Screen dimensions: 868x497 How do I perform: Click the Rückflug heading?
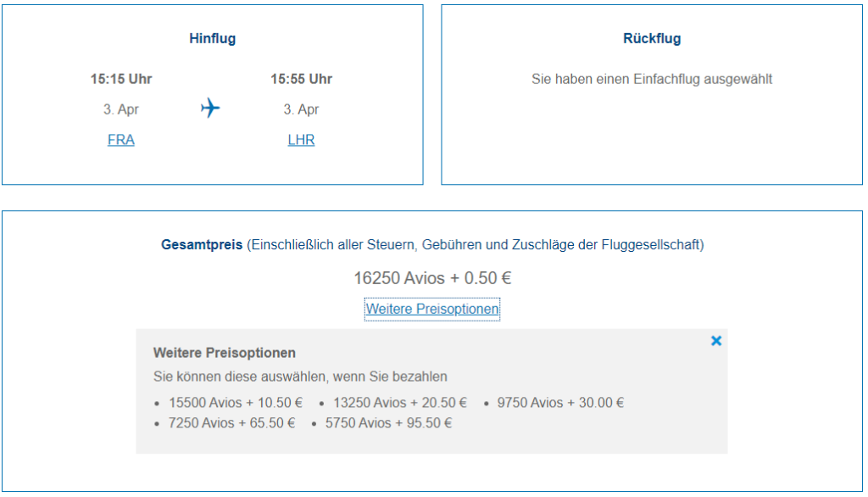pos(652,38)
